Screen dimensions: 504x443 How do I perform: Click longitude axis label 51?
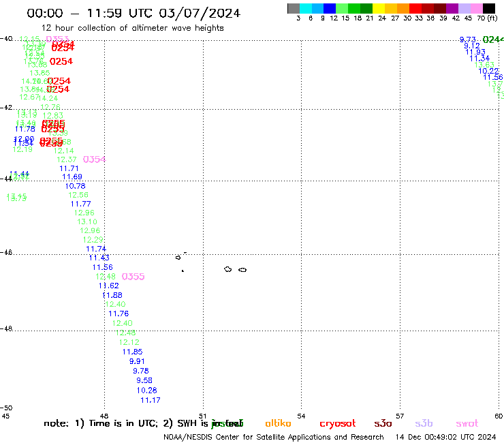pos(202,416)
